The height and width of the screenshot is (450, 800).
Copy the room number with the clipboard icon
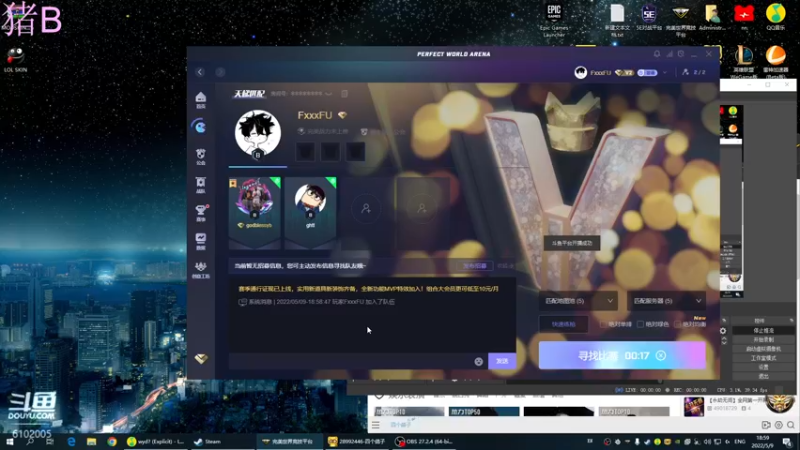click(345, 93)
